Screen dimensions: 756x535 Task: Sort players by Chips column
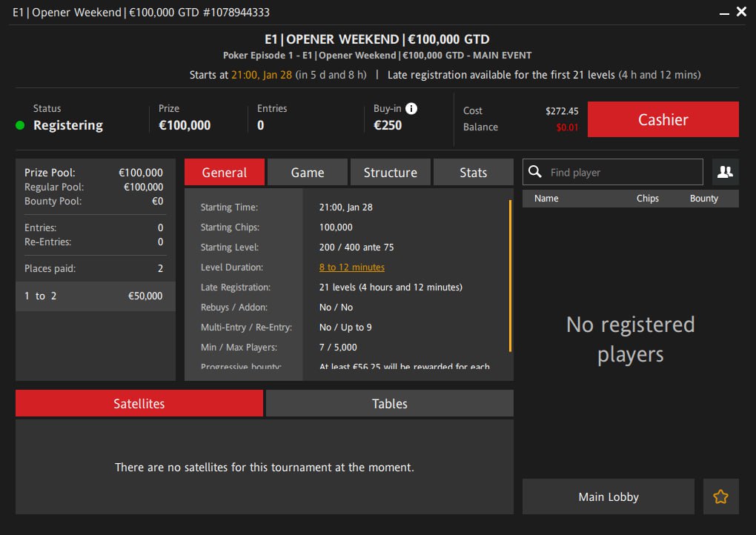[x=648, y=198]
